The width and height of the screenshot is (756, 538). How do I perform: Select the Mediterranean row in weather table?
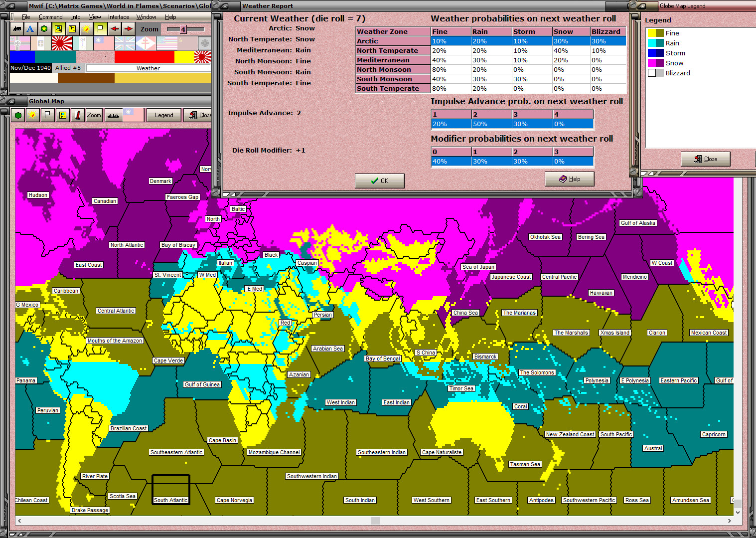click(x=491, y=60)
